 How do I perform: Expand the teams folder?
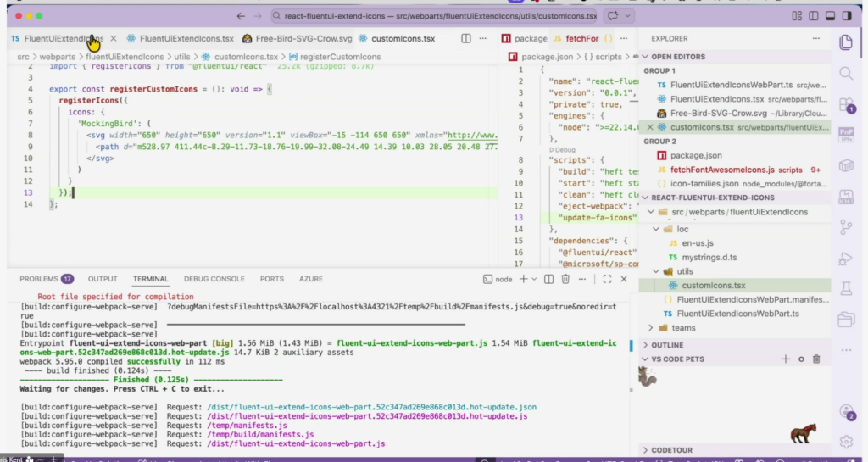coord(682,328)
